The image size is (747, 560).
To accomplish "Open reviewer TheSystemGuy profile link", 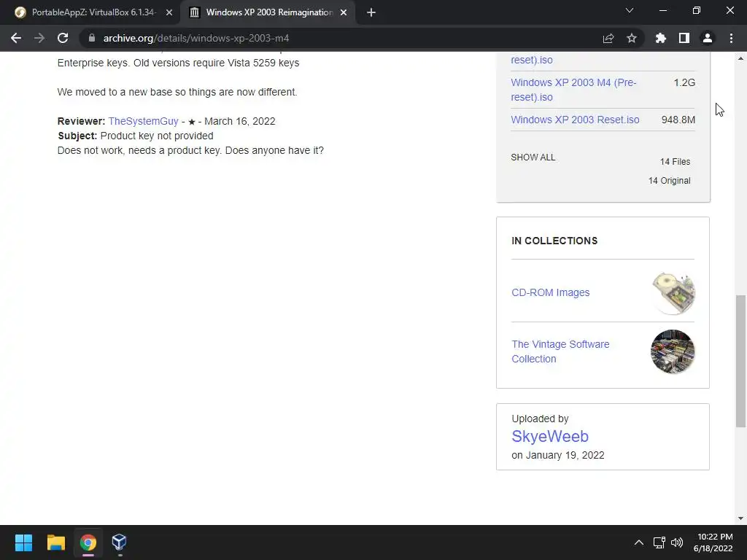I will pos(144,121).
